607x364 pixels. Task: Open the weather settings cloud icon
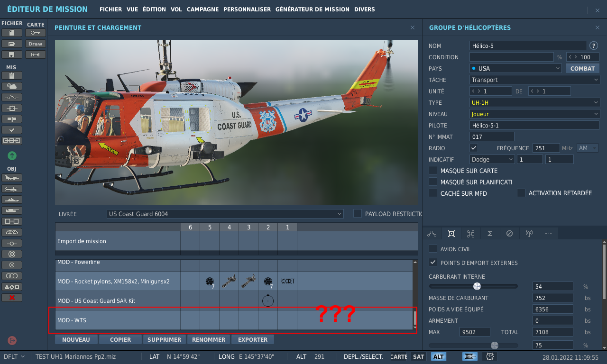pos(12,86)
